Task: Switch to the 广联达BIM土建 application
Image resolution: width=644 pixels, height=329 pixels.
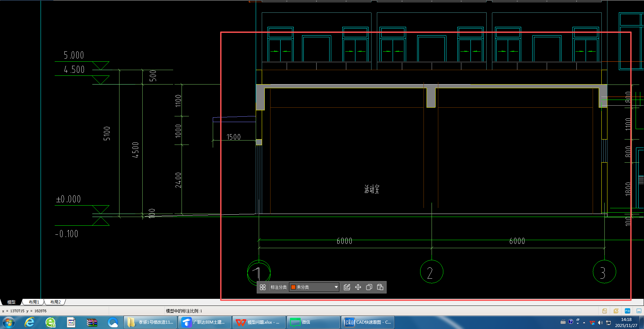Action: (205, 323)
